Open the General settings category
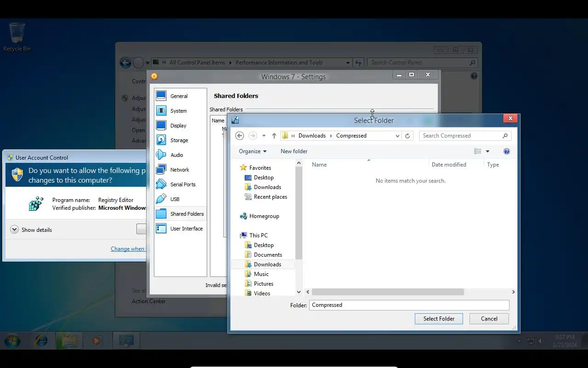The image size is (588, 368). [180, 96]
